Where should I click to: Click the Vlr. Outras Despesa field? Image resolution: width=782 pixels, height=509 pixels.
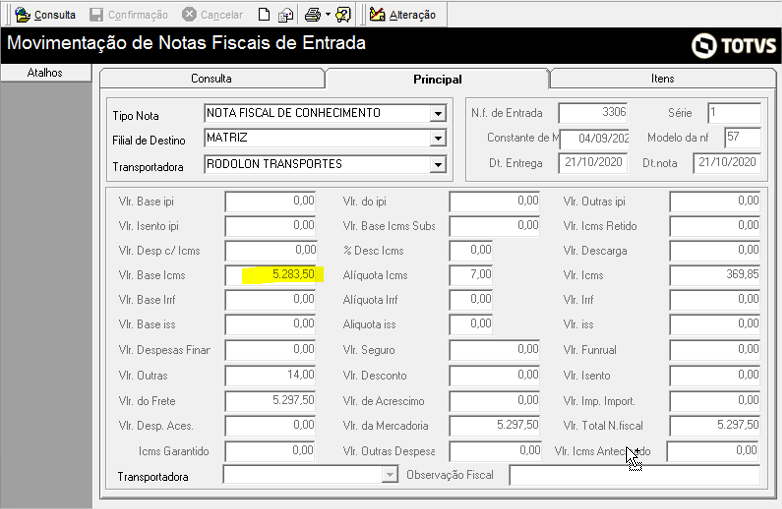pyautogui.click(x=495, y=451)
